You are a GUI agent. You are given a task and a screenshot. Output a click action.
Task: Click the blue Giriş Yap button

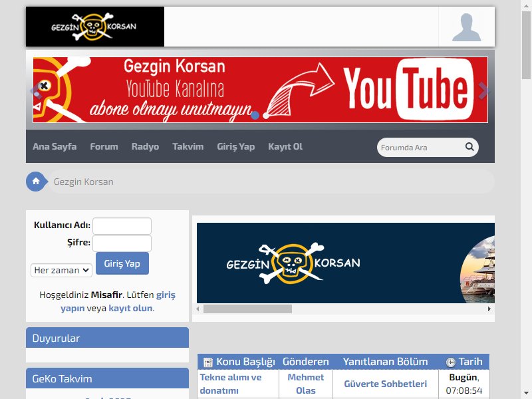[122, 263]
